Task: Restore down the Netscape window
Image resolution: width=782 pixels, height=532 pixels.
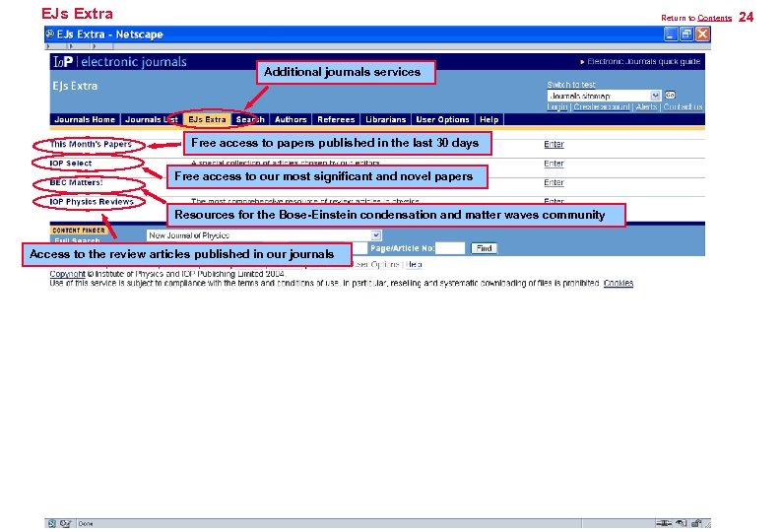Action: tap(686, 33)
